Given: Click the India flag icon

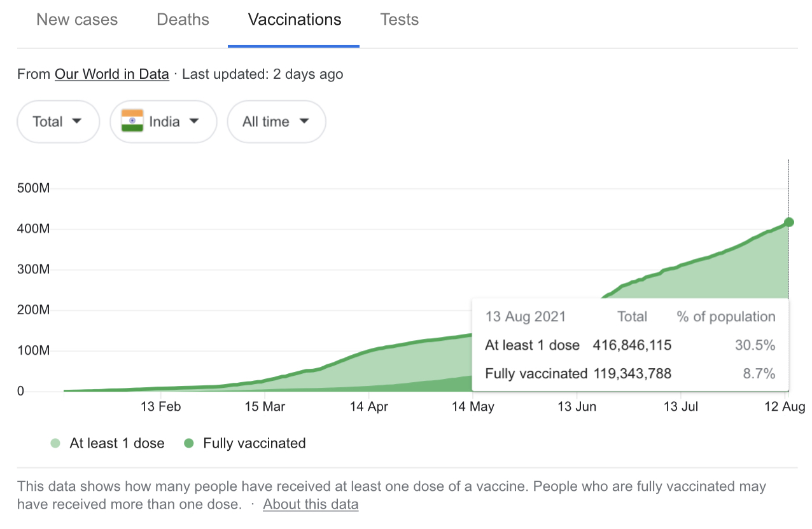Looking at the screenshot, I should click(132, 121).
